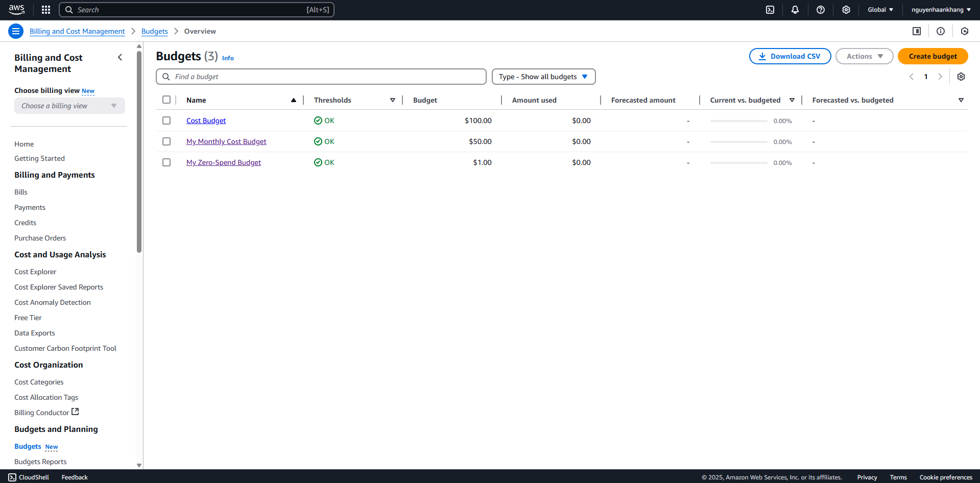This screenshot has width=980, height=483.
Task: Open Data Exports in sidebar
Action: point(35,333)
